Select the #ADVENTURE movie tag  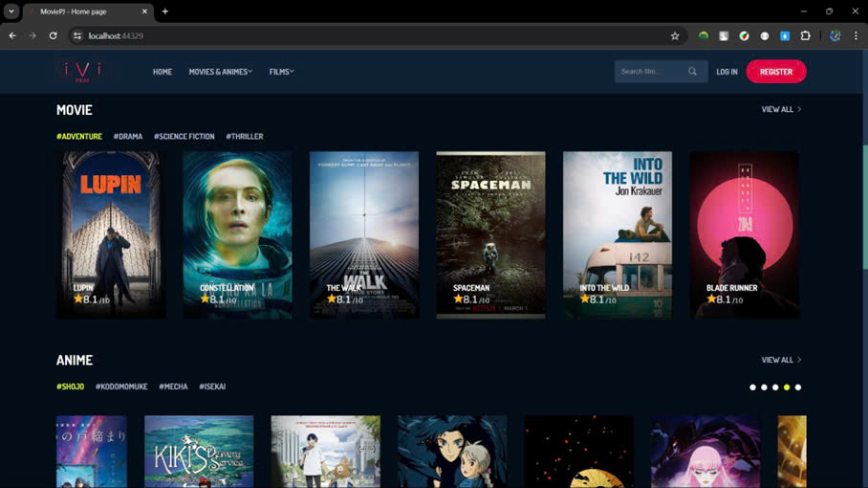click(79, 136)
